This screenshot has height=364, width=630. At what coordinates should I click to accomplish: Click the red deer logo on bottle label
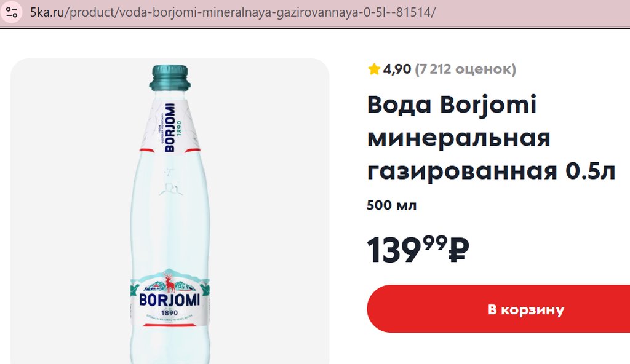(170, 282)
